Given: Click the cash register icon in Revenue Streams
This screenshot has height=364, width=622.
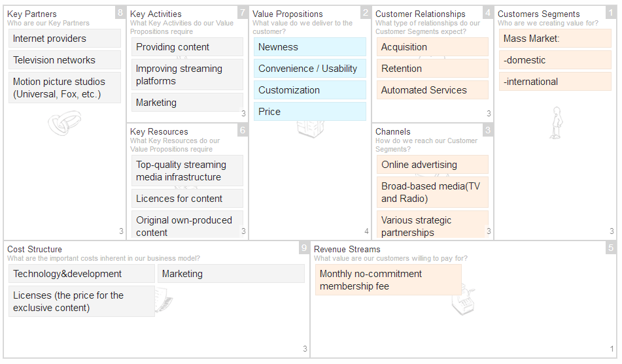Looking at the screenshot, I should point(463,299).
